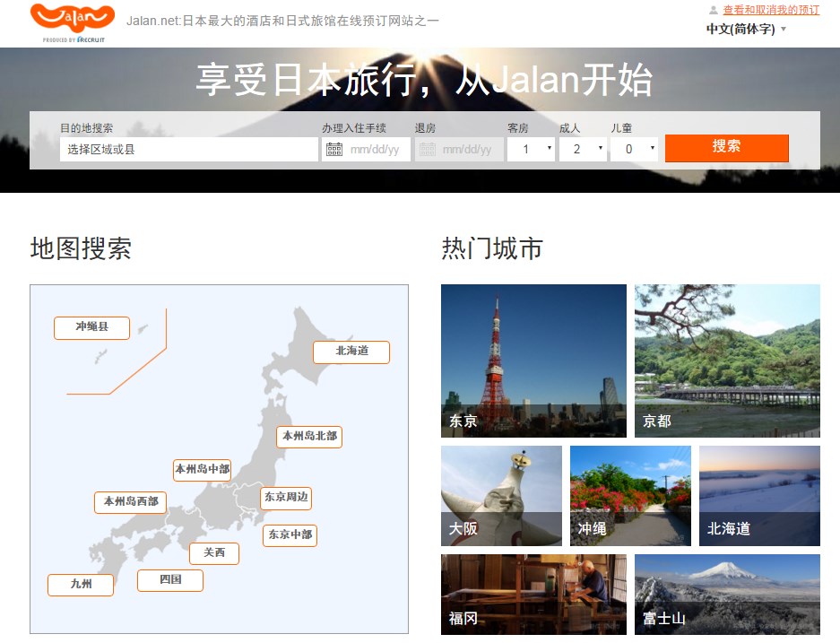Open the 儿童 children dropdown
Viewport: 840px width, 643px height.
634,150
